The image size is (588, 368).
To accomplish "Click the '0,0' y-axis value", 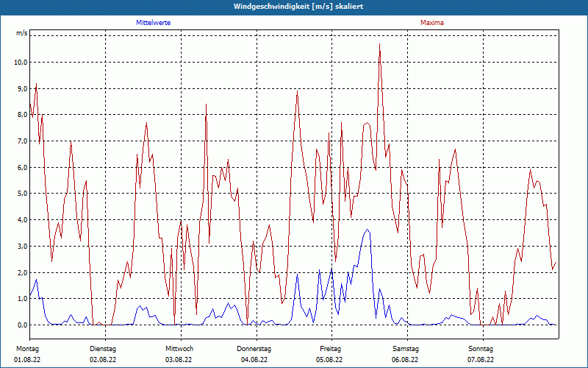I will 23,325.
